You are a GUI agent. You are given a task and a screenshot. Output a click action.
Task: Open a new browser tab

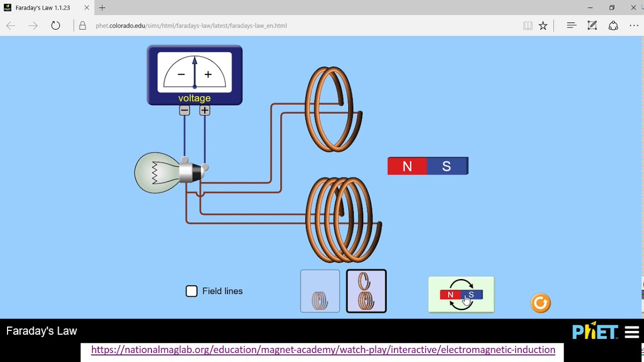102,8
